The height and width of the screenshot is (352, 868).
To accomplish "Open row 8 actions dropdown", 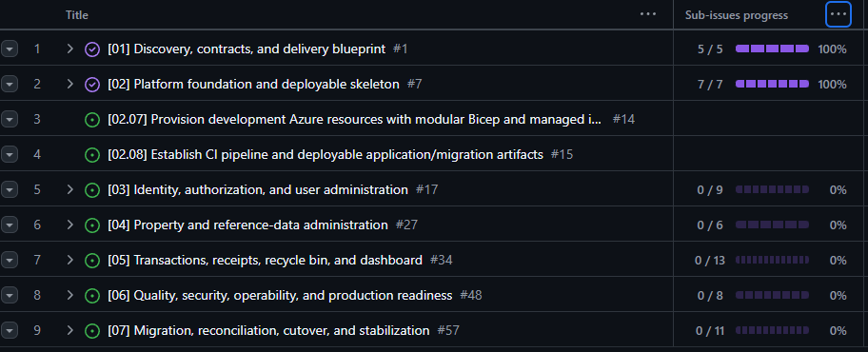I will point(10,296).
